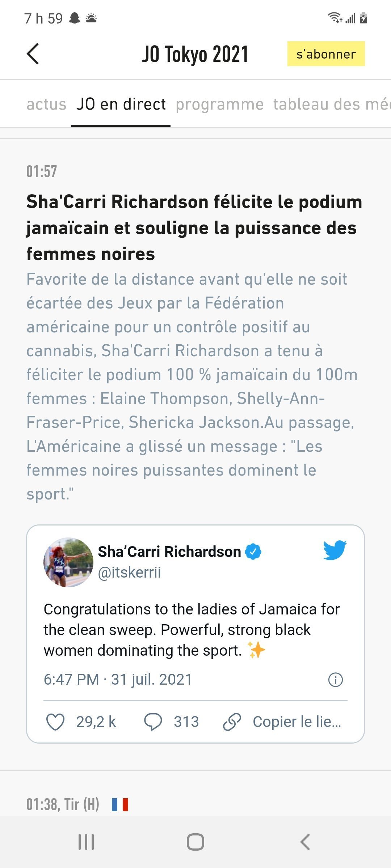391x868 pixels.
Task: Tap Copier le lien text
Action: tap(297, 722)
